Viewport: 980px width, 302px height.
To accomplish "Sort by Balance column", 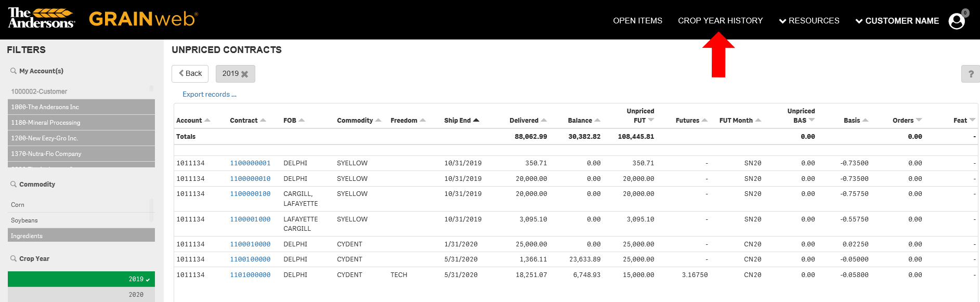I will (x=584, y=121).
